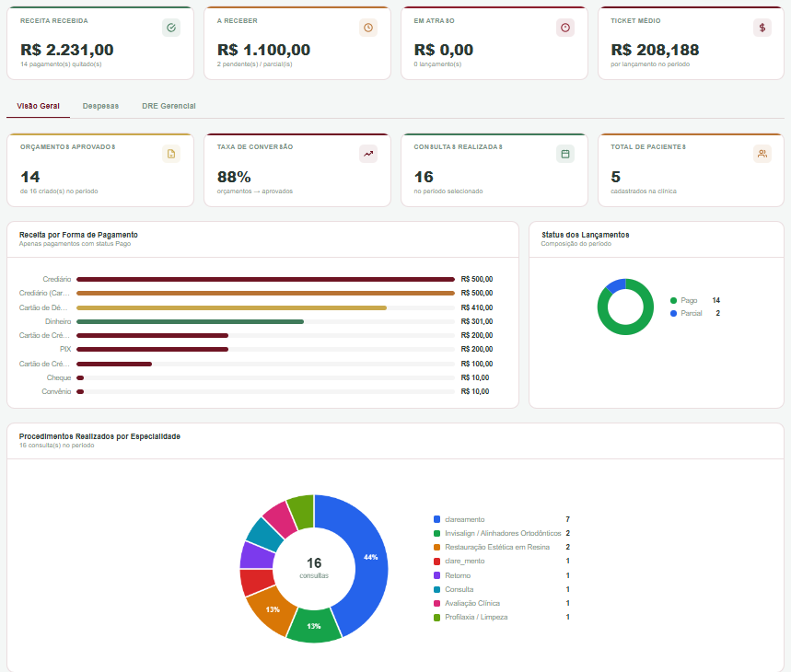Click 'Avaliação Clínica' legend text
This screenshot has width=791, height=672.
tap(472, 604)
